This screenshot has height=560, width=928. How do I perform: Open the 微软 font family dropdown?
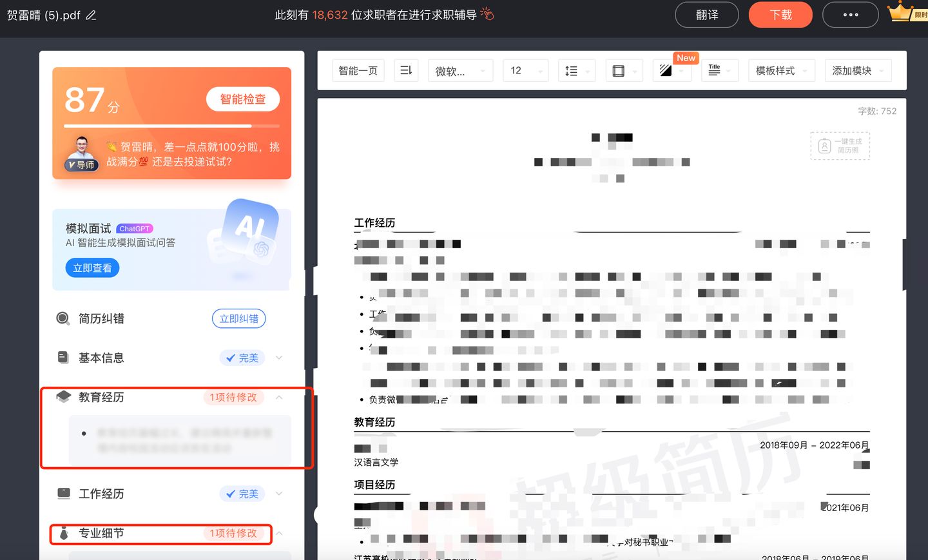pos(461,70)
